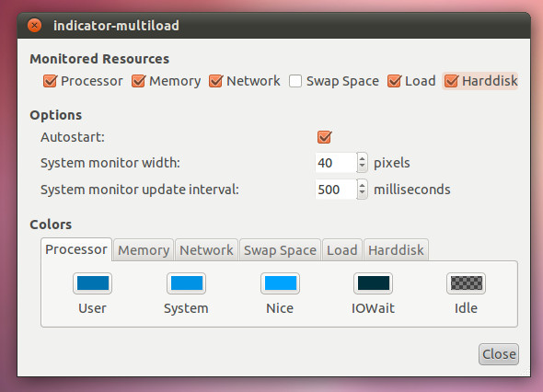Uncheck the Harddisk checkbox
543x392 pixels.
pyautogui.click(x=452, y=81)
